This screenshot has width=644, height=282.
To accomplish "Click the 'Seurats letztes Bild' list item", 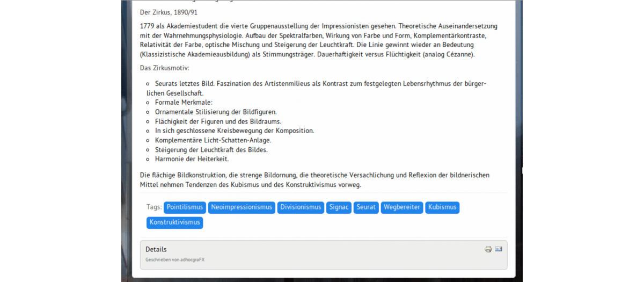I will [x=317, y=88].
